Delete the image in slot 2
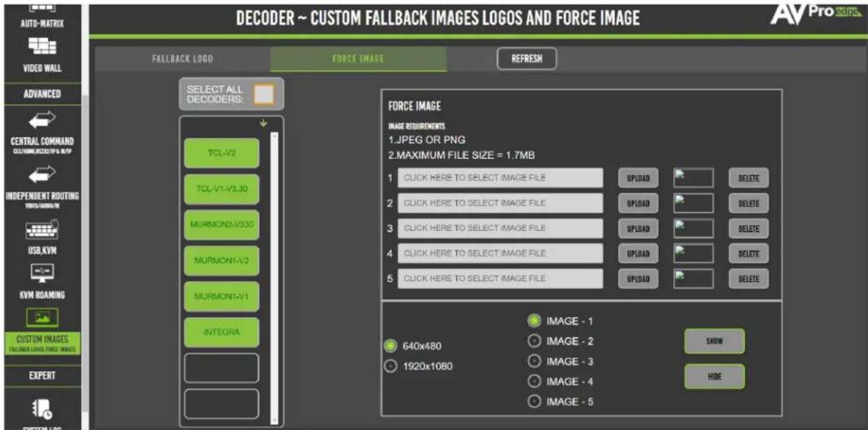868x430 pixels. click(x=749, y=204)
